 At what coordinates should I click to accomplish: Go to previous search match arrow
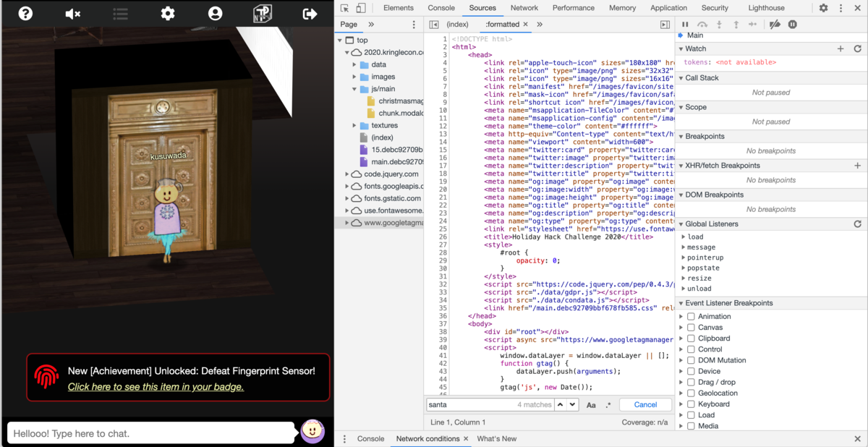click(x=560, y=405)
